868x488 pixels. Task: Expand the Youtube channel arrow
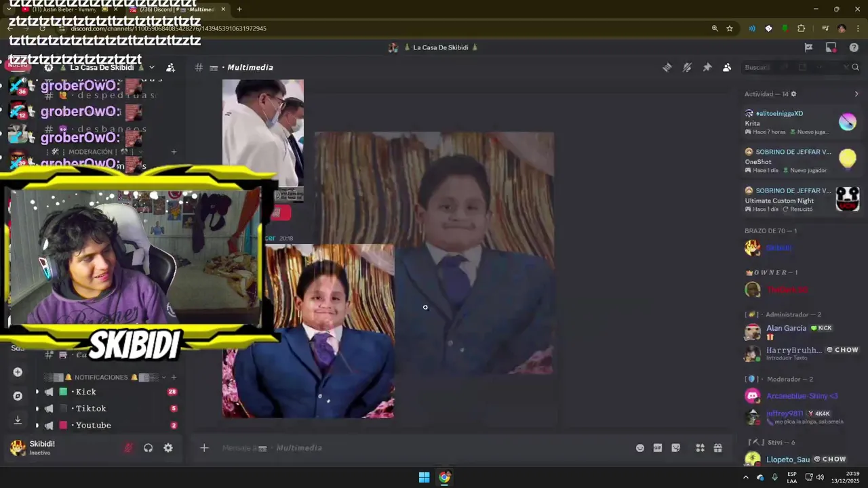(x=37, y=426)
